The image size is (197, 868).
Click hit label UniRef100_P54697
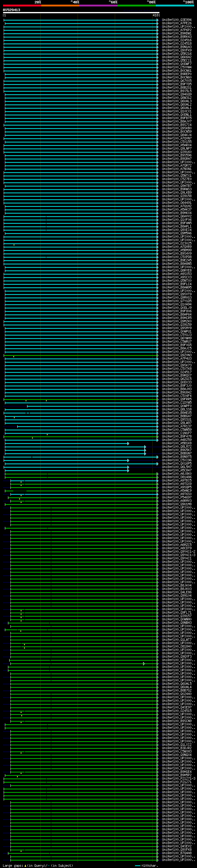coord(177,497)
